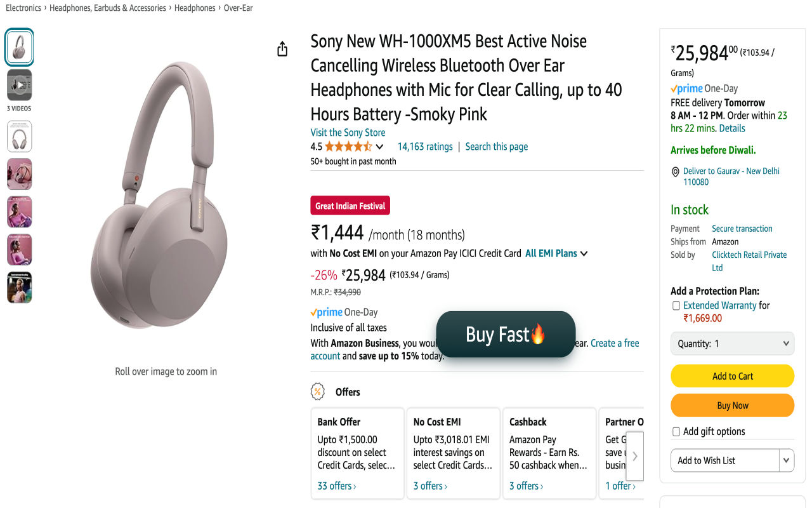Viewport: 812px width, 508px height.
Task: Open the Quantity selector
Action: 732,343
